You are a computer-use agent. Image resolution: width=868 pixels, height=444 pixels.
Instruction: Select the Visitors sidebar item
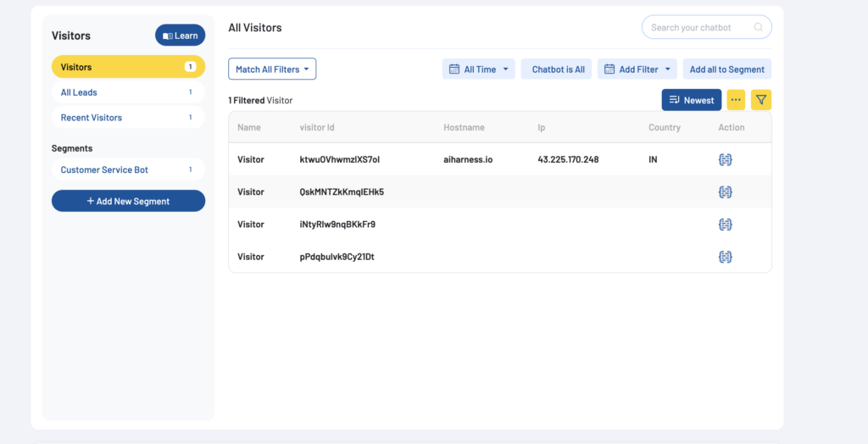129,67
